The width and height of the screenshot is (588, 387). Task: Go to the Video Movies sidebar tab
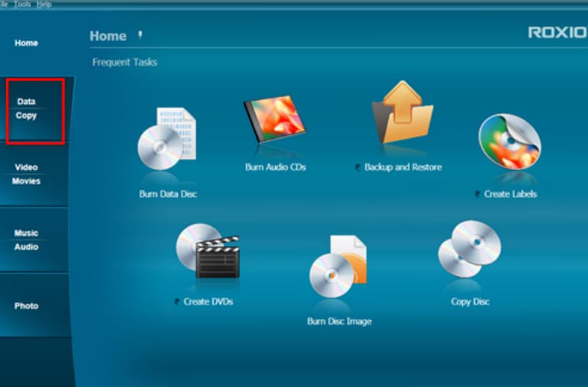(x=26, y=174)
